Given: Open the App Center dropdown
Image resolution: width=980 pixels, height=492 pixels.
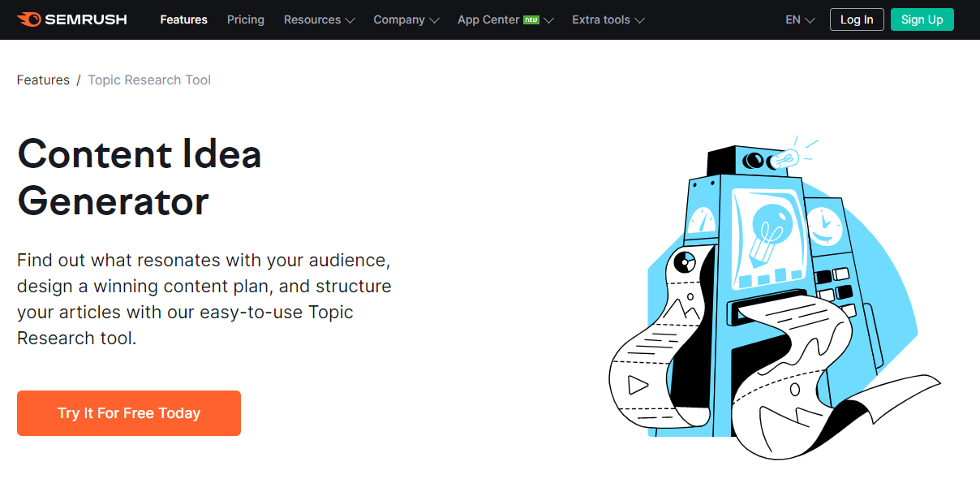Looking at the screenshot, I should click(505, 19).
